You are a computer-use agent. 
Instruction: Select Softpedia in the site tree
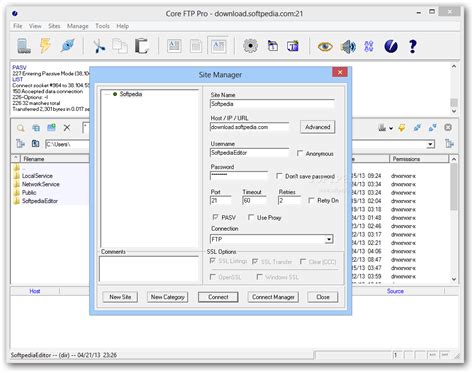131,94
